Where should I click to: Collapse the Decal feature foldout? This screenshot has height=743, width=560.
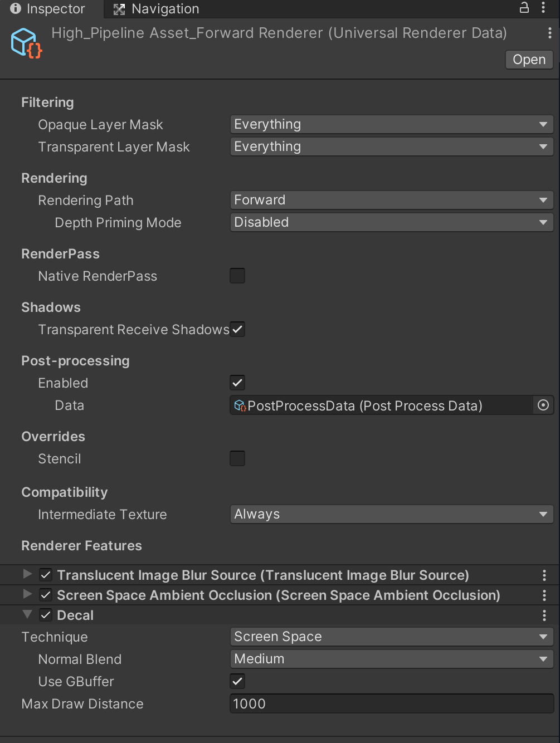coord(27,614)
